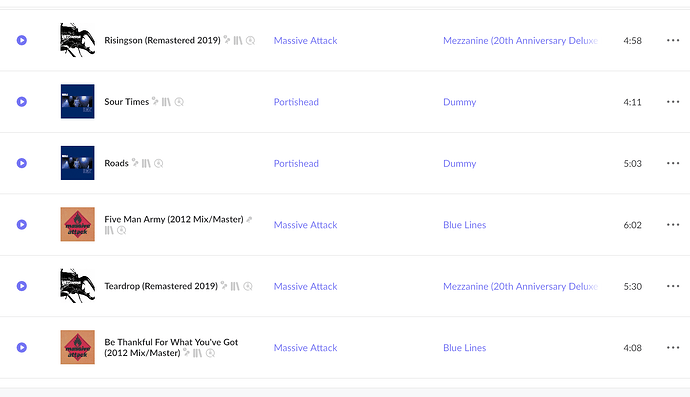Open the Blue Lines album from Five Man Army
This screenshot has height=397, width=690.
click(465, 224)
